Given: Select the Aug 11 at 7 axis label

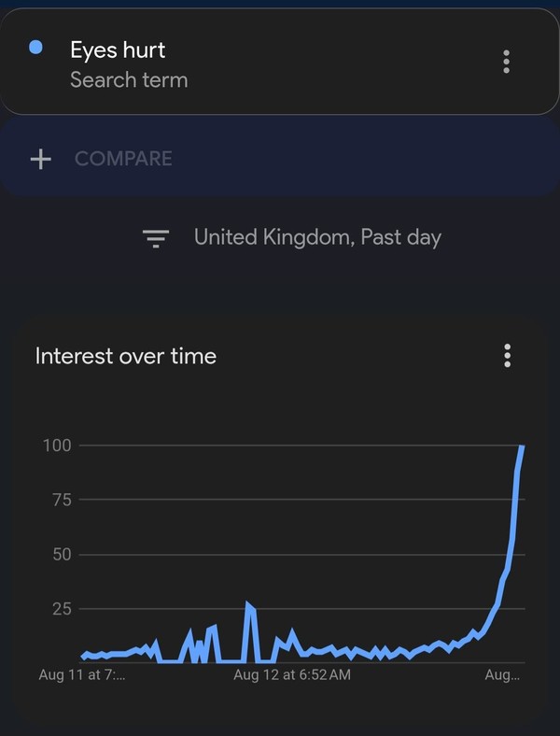Looking at the screenshot, I should click(82, 675).
